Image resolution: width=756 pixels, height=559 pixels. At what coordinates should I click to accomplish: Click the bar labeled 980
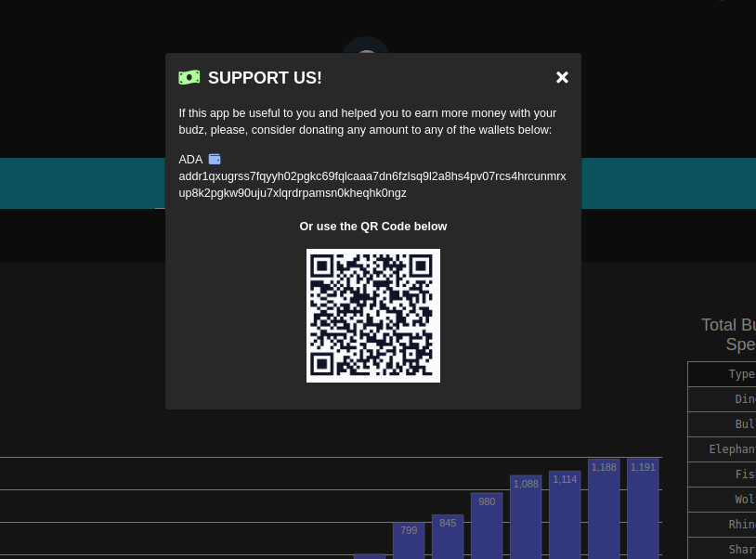click(x=487, y=526)
